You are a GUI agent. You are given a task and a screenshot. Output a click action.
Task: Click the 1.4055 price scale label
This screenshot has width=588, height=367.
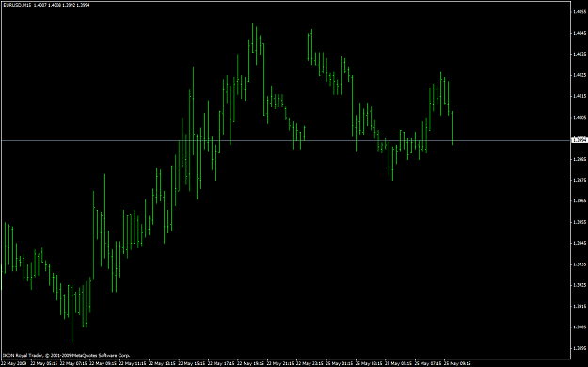(x=580, y=12)
